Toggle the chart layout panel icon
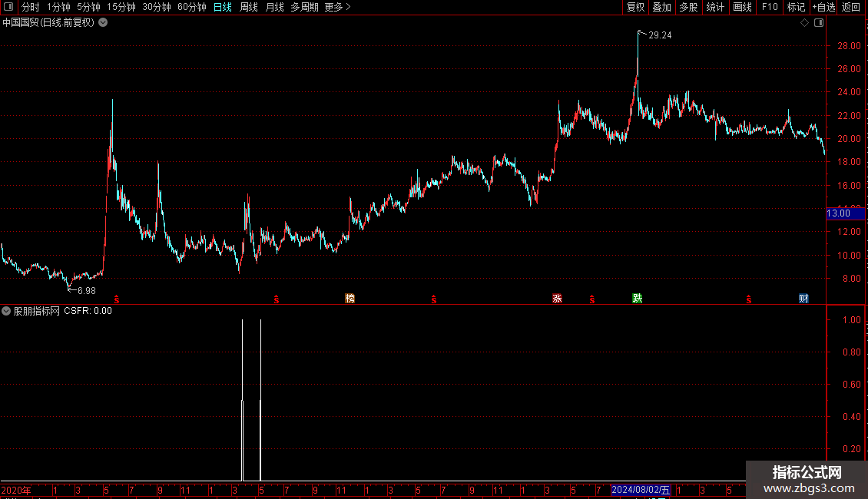The width and height of the screenshot is (868, 499). coord(819,23)
